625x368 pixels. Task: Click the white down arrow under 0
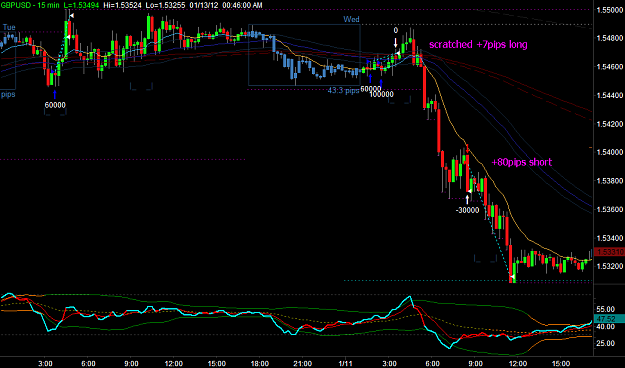point(395,42)
